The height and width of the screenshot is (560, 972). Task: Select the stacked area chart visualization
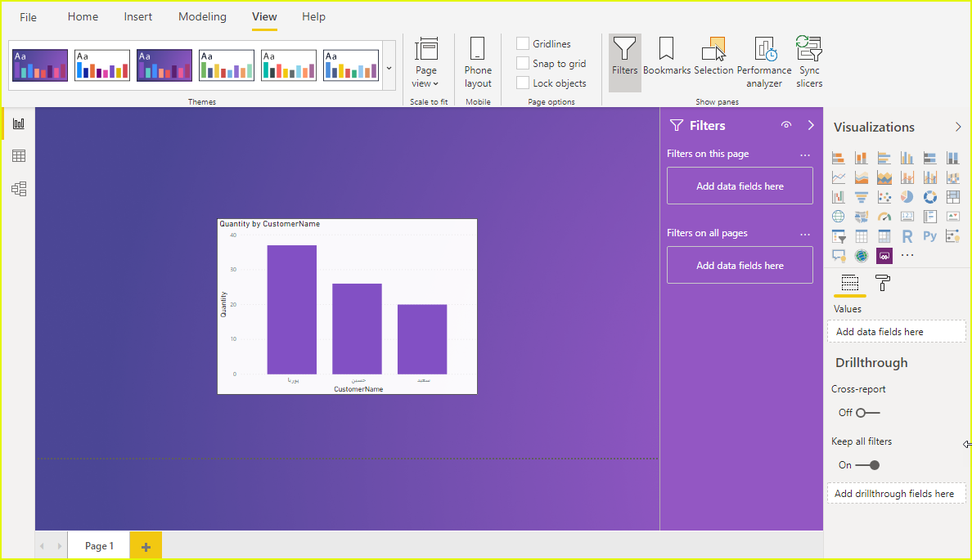884,177
